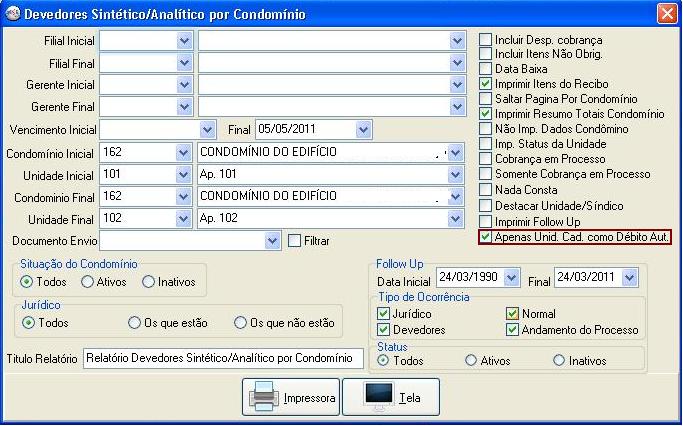Check the Filtrar checkbox
Viewport: 683px width, 426px height.
click(294, 241)
